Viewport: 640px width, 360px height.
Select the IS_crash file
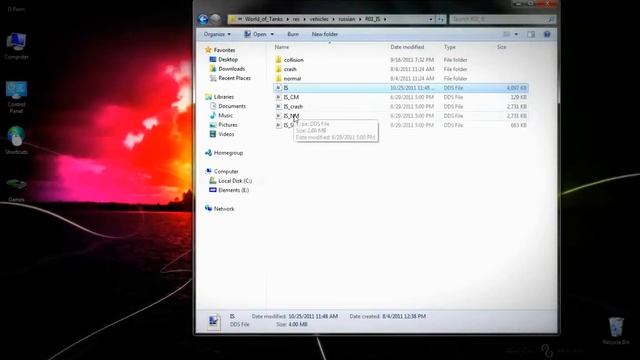pyautogui.click(x=293, y=107)
